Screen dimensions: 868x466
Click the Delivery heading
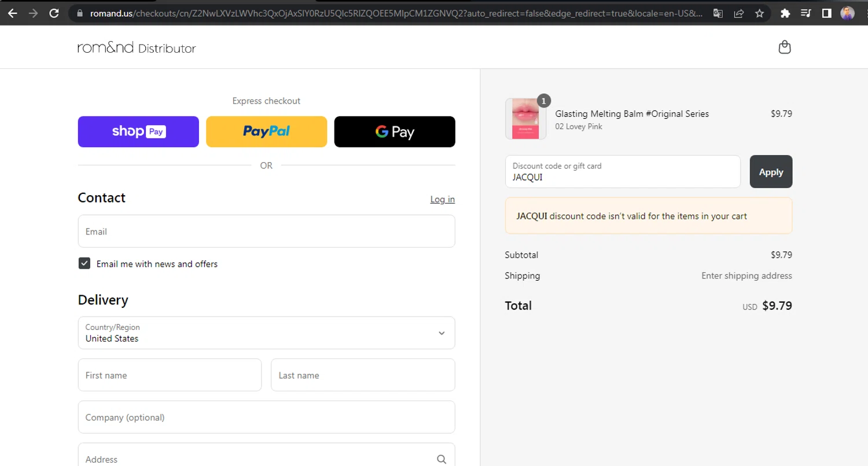click(103, 300)
